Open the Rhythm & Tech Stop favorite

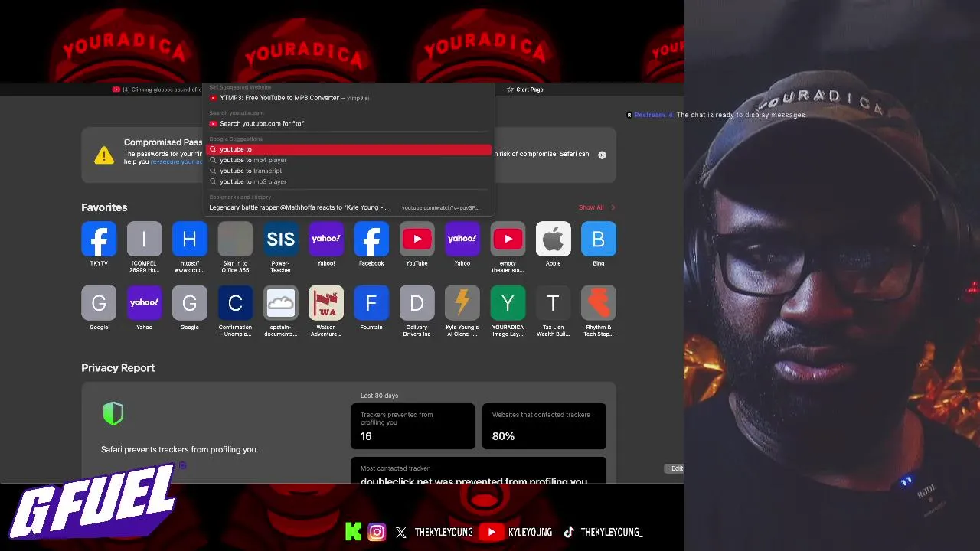click(x=599, y=303)
